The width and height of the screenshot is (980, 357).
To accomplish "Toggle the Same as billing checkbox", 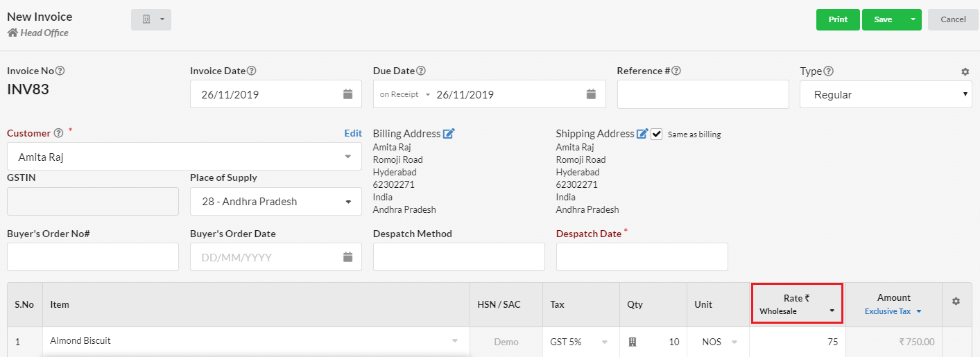I will point(657,134).
